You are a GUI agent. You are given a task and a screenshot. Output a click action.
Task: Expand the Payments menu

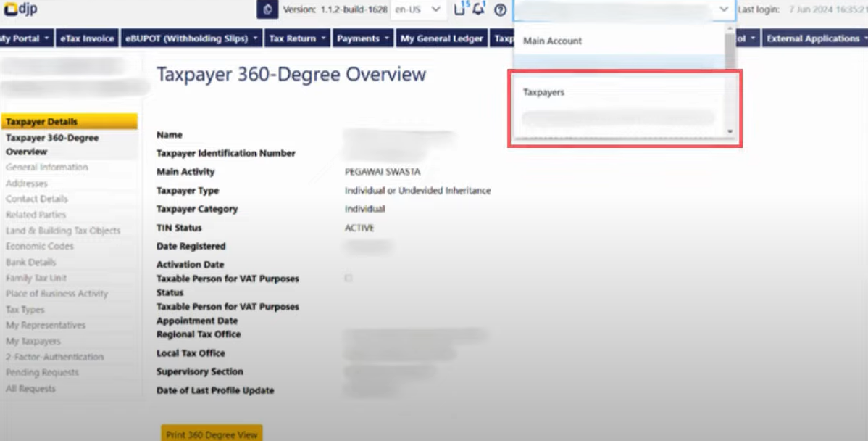click(x=363, y=38)
